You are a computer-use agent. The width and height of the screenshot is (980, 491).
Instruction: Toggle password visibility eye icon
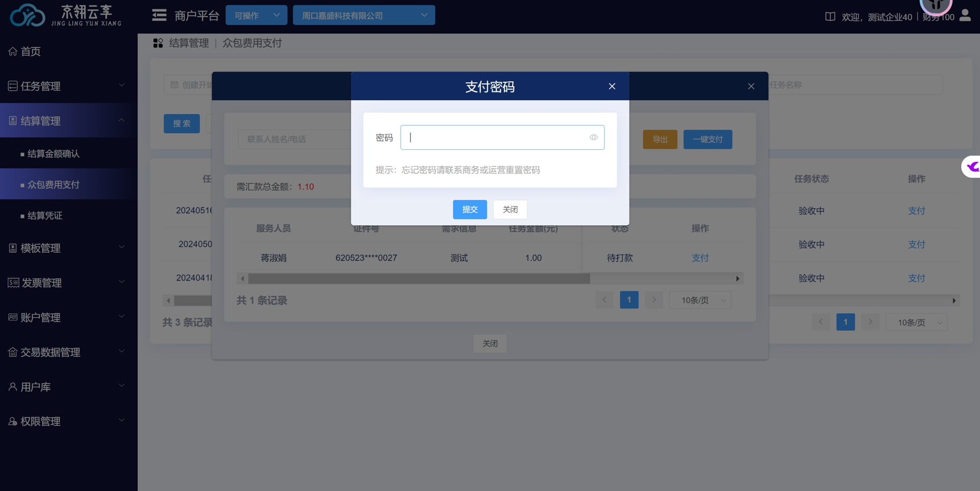[x=593, y=137]
